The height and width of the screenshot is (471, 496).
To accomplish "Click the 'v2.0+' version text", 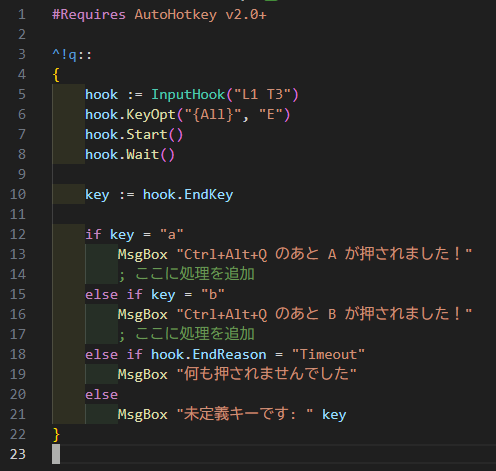I will click(x=246, y=15).
